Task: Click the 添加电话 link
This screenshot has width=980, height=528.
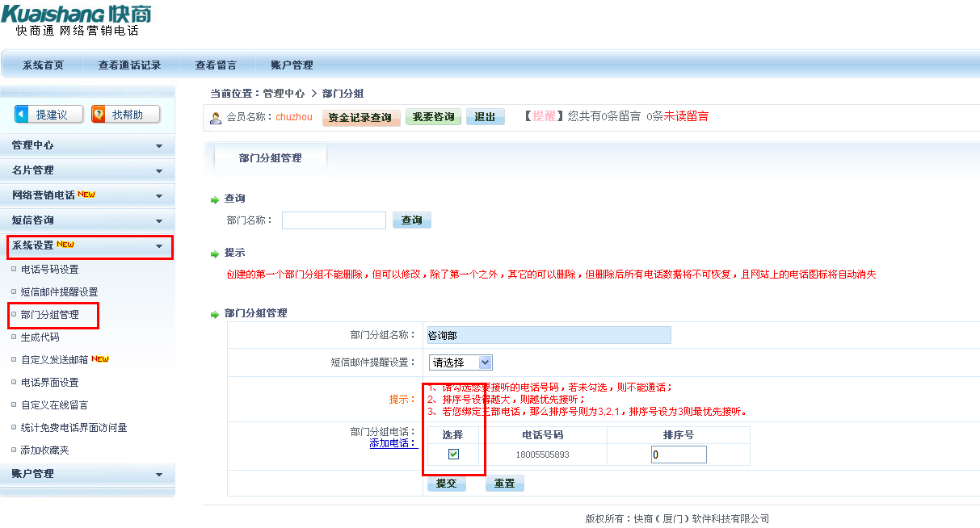Action: pyautogui.click(x=393, y=443)
